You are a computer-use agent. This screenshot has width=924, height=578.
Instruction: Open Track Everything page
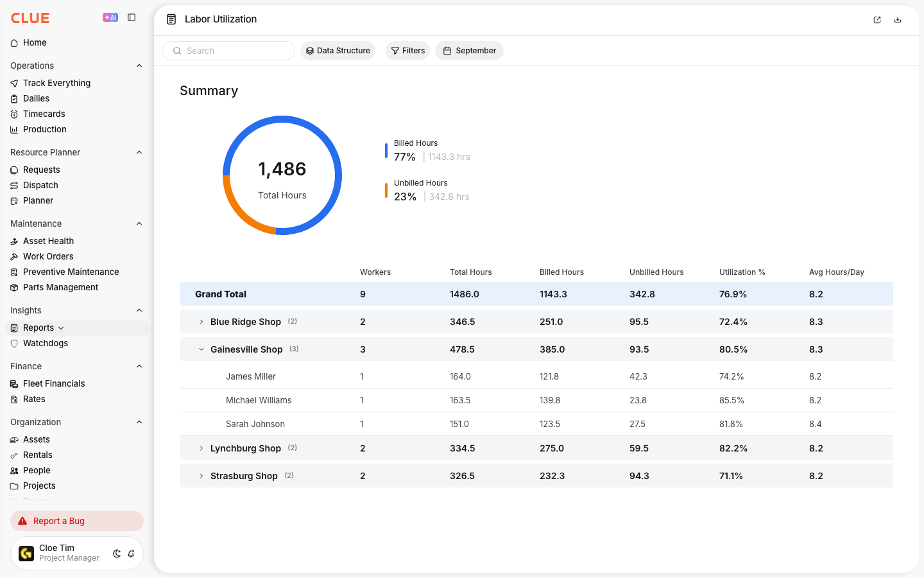pyautogui.click(x=56, y=83)
